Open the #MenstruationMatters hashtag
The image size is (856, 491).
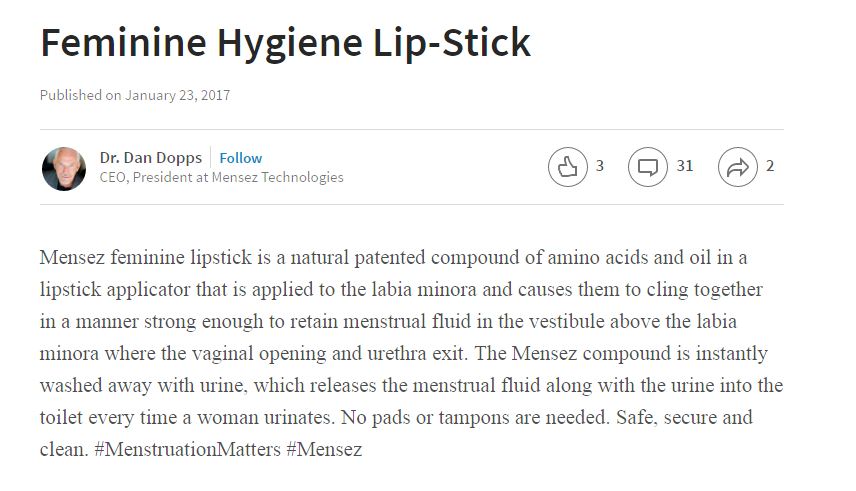186,449
